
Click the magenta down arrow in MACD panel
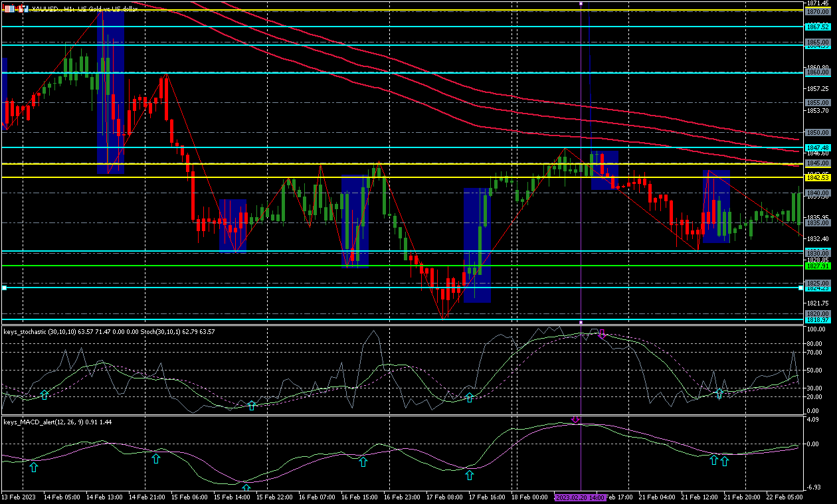click(575, 420)
